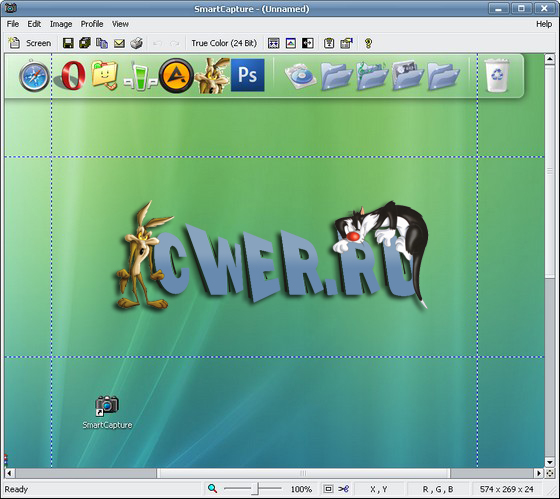The height and width of the screenshot is (499, 560).
Task: Open the Image menu
Action: [x=61, y=24]
